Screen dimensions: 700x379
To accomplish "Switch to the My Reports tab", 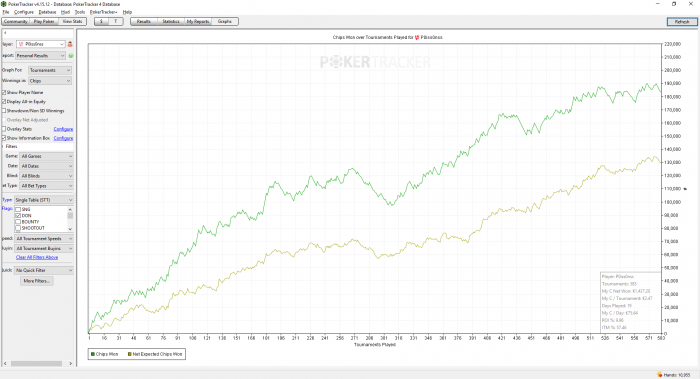I will point(198,21).
